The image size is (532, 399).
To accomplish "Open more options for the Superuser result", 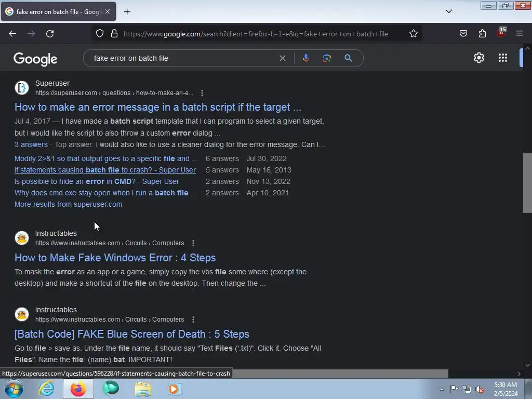I will coord(202,93).
